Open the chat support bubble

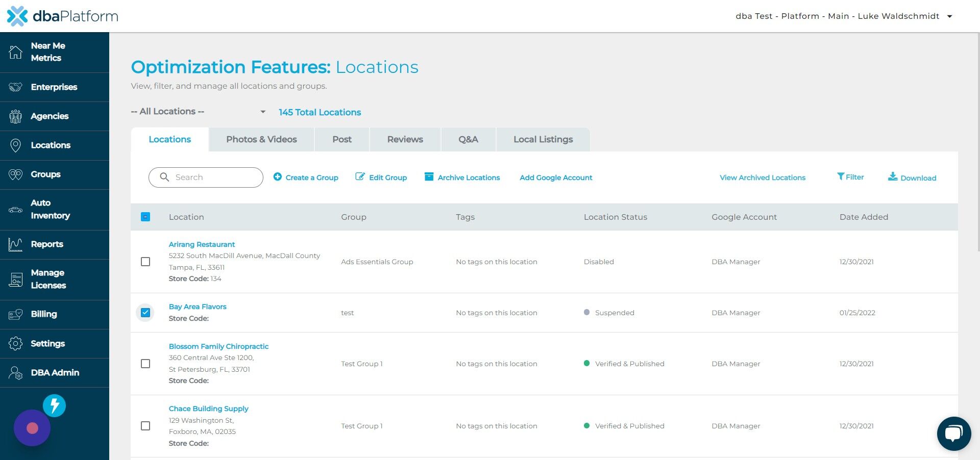tap(953, 433)
